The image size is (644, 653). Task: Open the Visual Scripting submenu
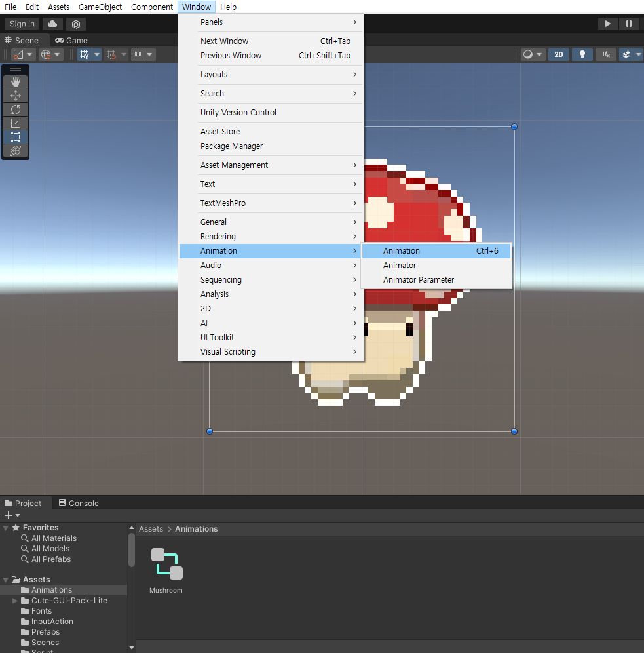[271, 352]
